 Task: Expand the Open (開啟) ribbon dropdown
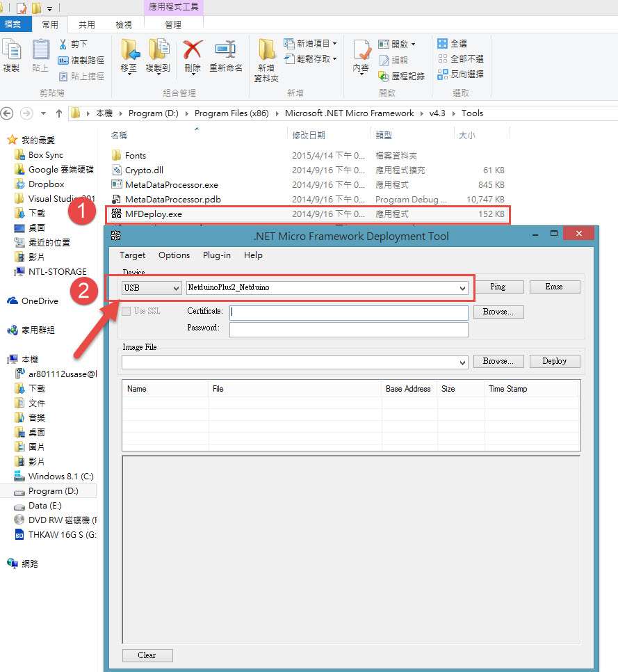[414, 44]
